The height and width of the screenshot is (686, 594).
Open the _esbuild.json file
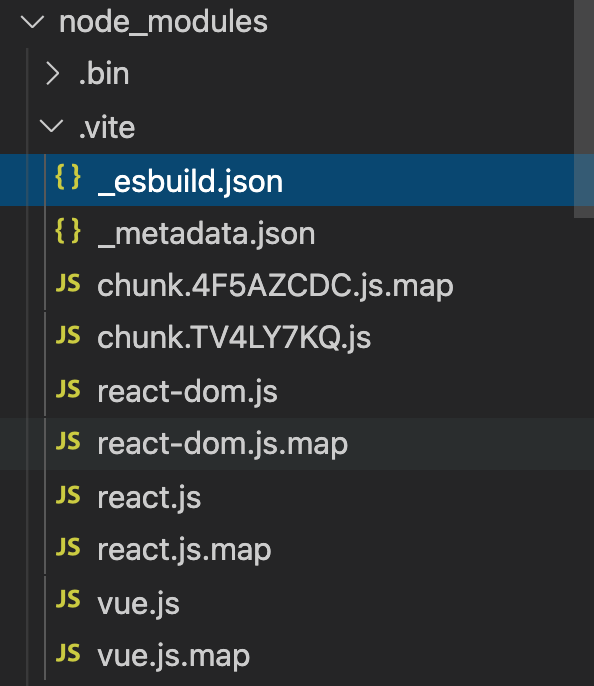coord(190,182)
